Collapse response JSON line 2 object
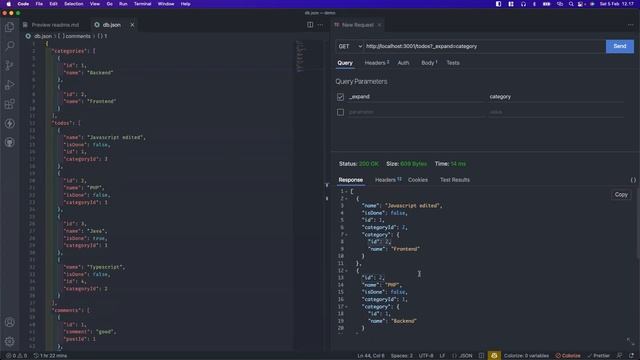The image size is (640, 360). [346, 199]
